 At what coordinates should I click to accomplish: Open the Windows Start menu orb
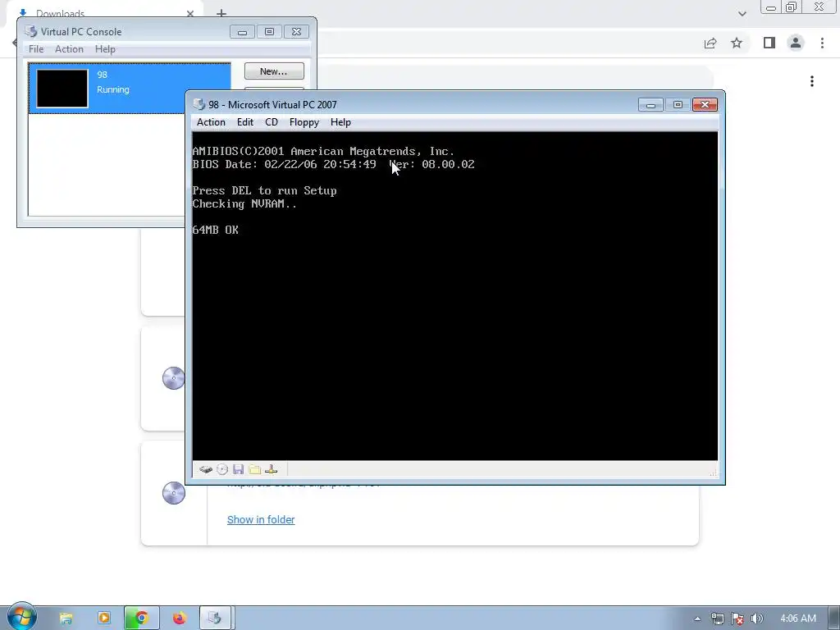pyautogui.click(x=22, y=617)
